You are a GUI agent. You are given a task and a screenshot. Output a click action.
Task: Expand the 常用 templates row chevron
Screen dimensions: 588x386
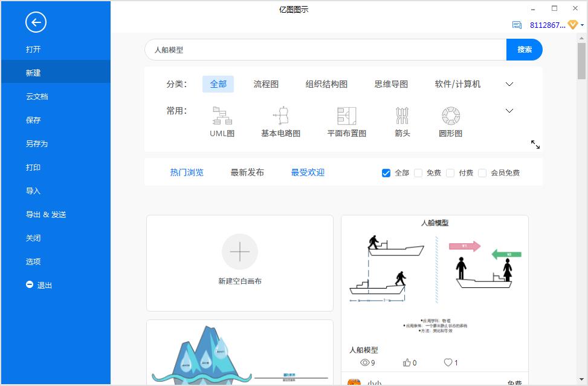coord(509,111)
